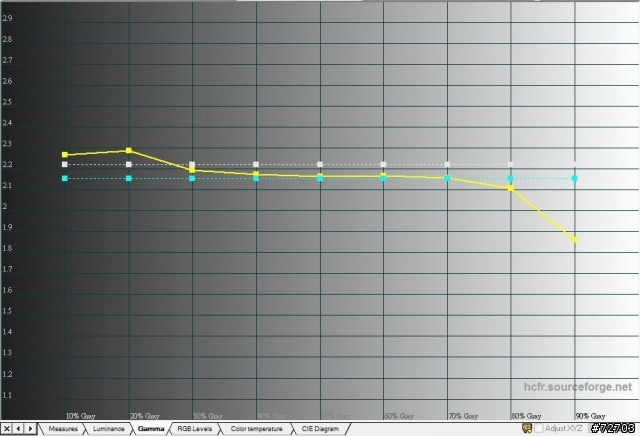
Task: Click the cyan average point at 90% Gray
Action: coord(575,178)
